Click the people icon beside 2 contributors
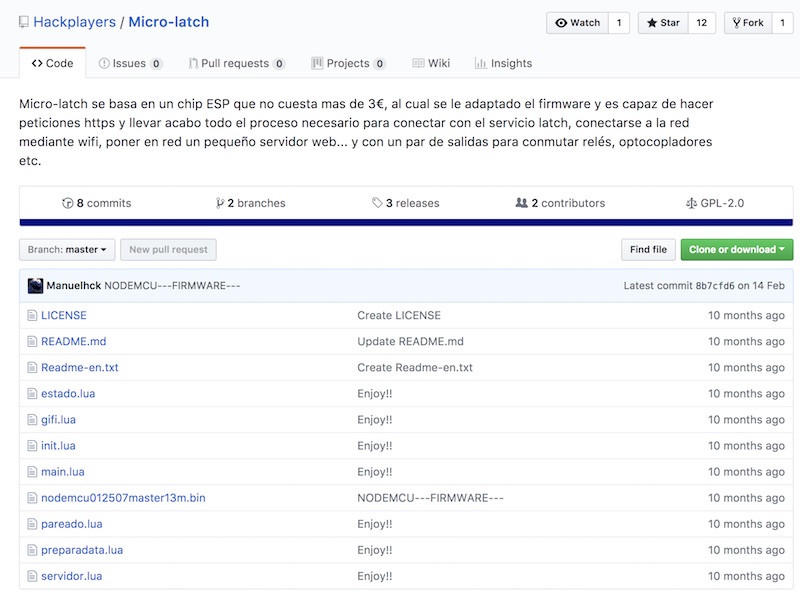 521,203
